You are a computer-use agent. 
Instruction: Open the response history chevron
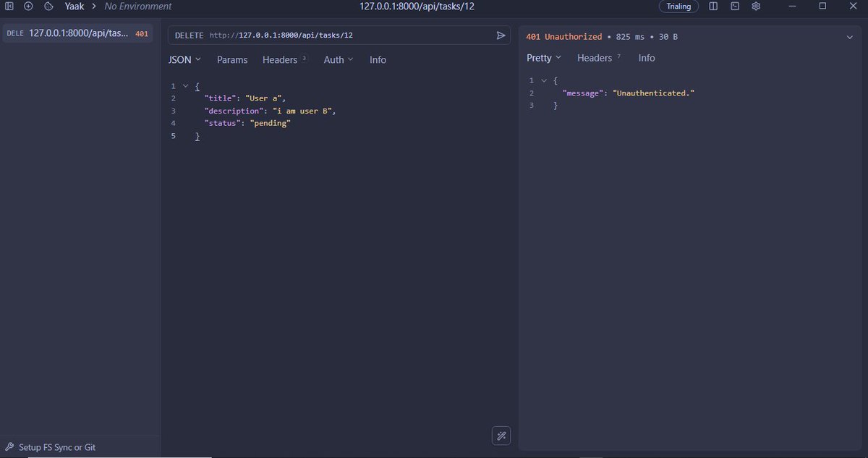(x=849, y=37)
